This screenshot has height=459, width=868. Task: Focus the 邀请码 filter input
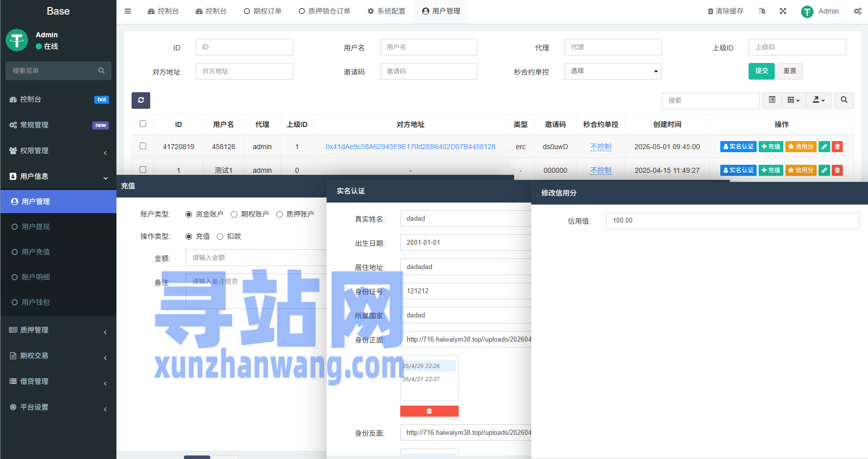point(428,71)
